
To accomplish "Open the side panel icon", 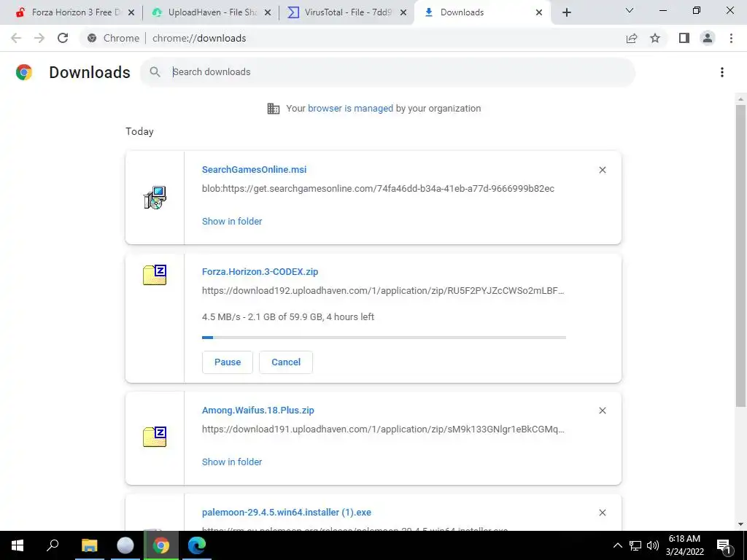I will 684,38.
